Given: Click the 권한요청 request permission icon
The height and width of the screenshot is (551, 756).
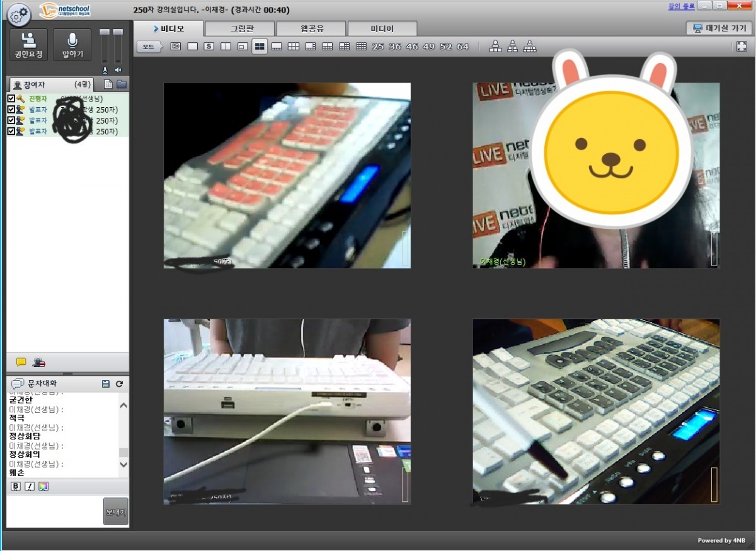Looking at the screenshot, I should click(28, 45).
